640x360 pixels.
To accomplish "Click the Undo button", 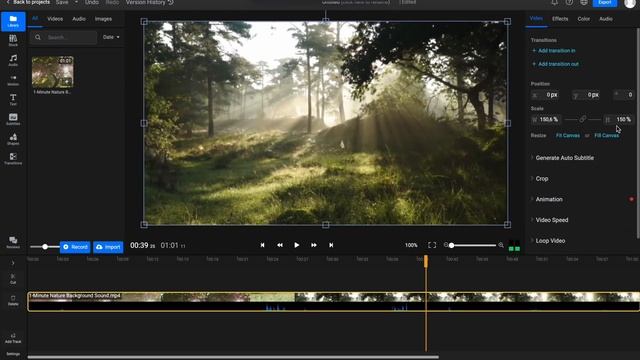I will (92, 2).
